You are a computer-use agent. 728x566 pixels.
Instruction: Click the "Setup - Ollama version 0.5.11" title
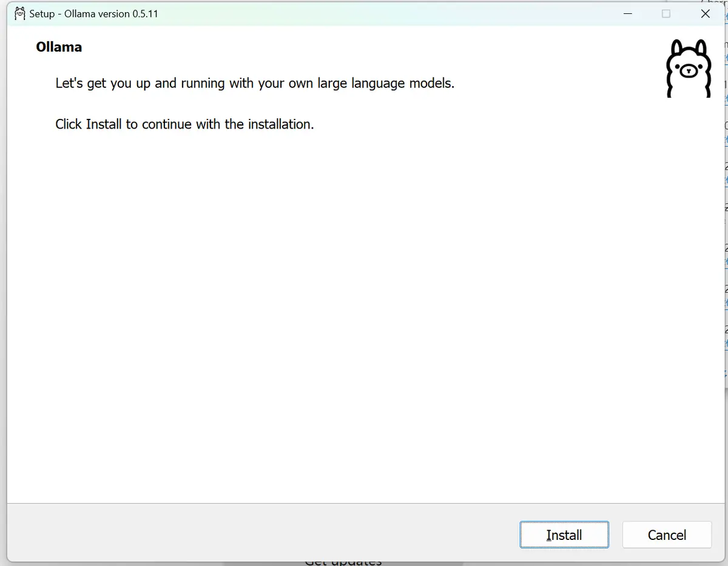click(93, 13)
